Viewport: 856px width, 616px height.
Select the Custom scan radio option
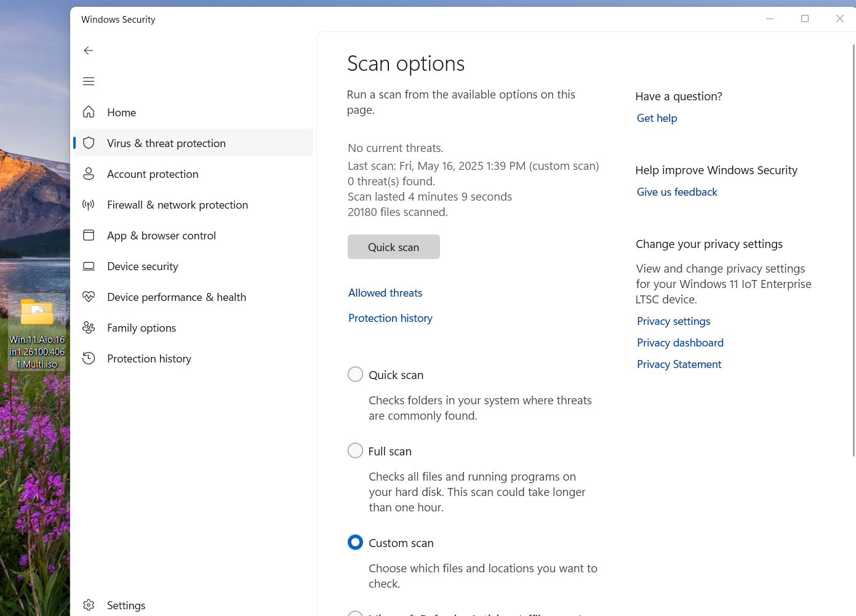[x=355, y=542]
